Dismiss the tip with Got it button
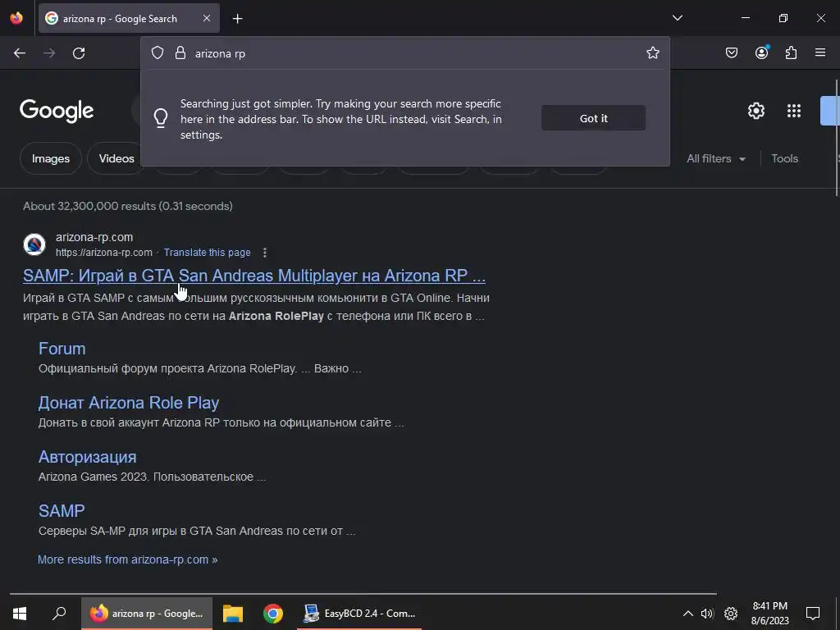The image size is (840, 630). tap(593, 118)
